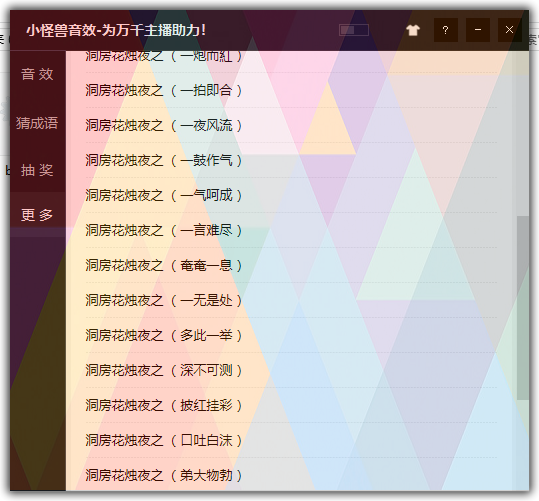Open the 抽奖 tab
This screenshot has width=539, height=501.
pyautogui.click(x=37, y=170)
